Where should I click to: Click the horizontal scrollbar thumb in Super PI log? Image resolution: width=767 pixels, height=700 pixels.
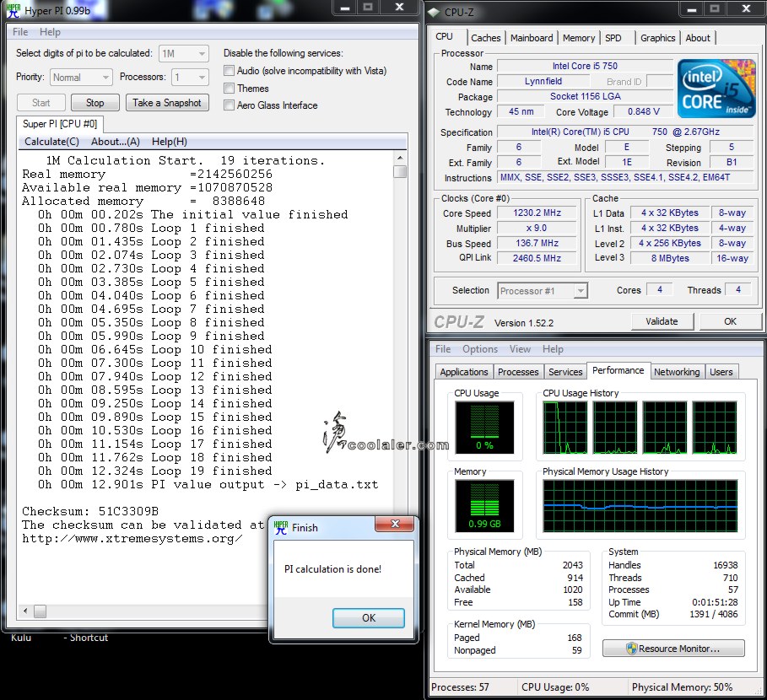(x=41, y=611)
